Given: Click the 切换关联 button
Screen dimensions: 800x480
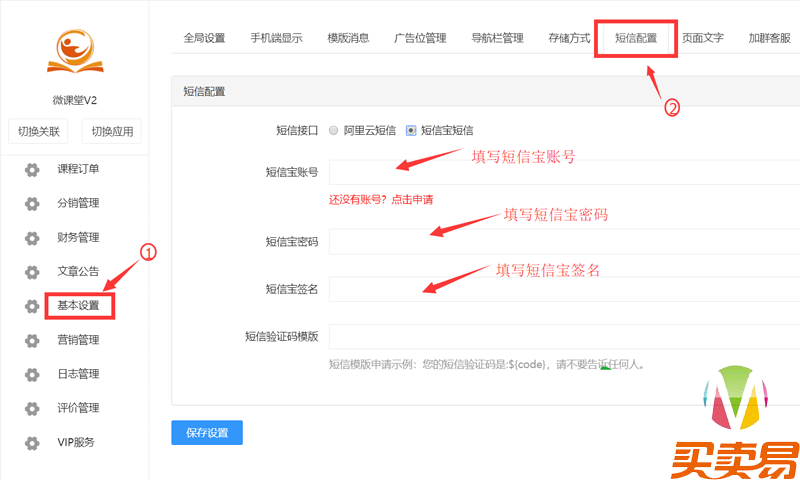Looking at the screenshot, I should (39, 132).
